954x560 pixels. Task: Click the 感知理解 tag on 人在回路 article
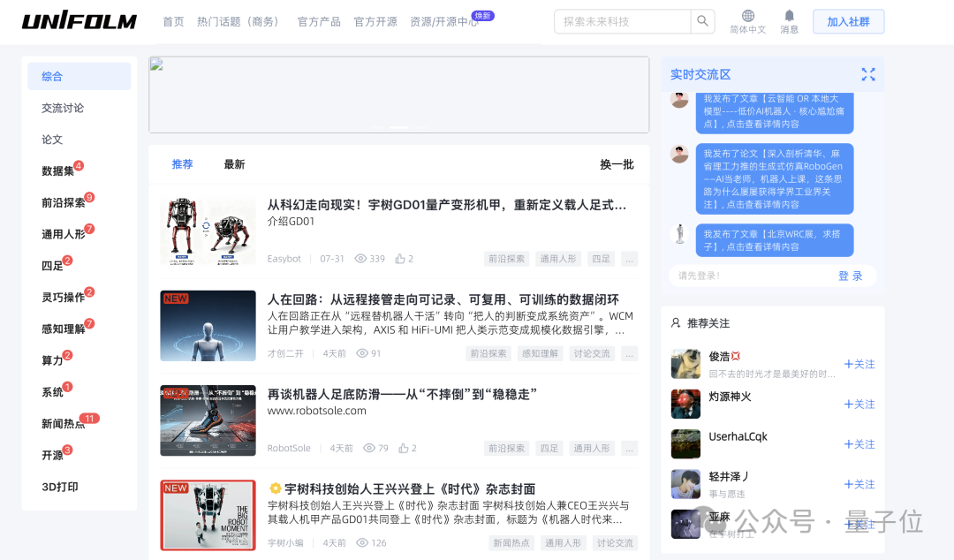coord(540,353)
